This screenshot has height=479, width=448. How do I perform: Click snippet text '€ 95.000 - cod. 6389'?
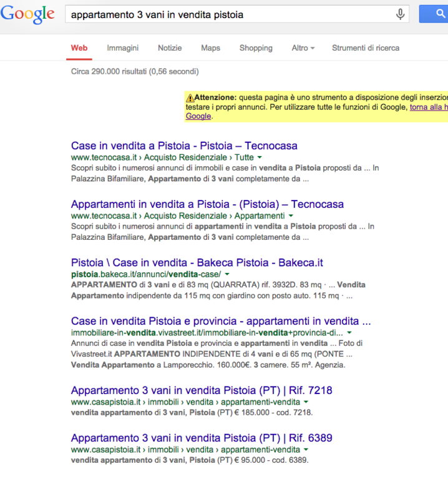(x=271, y=460)
